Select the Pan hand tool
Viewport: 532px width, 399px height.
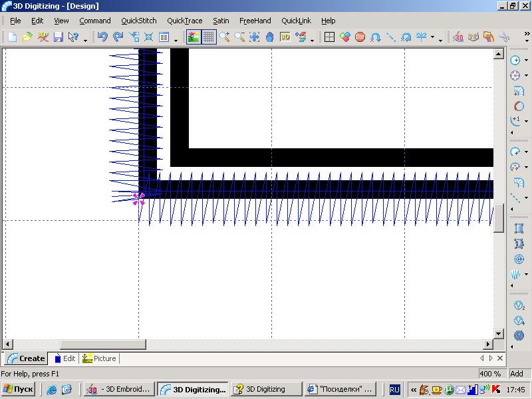point(269,37)
